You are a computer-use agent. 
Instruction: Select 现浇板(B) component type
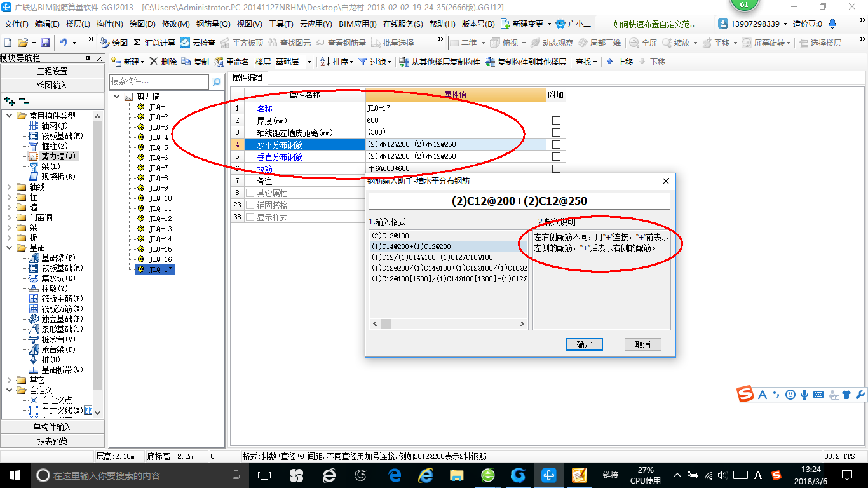(x=52, y=177)
